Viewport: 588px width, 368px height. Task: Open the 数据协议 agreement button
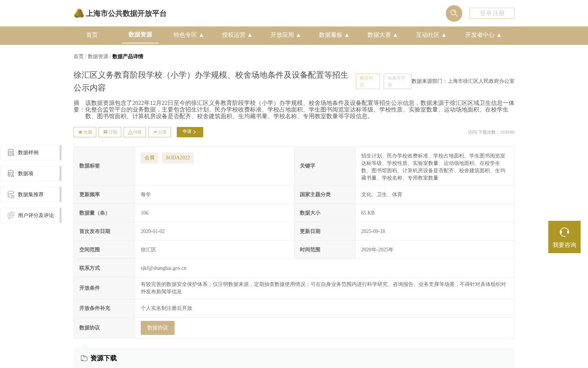158,328
